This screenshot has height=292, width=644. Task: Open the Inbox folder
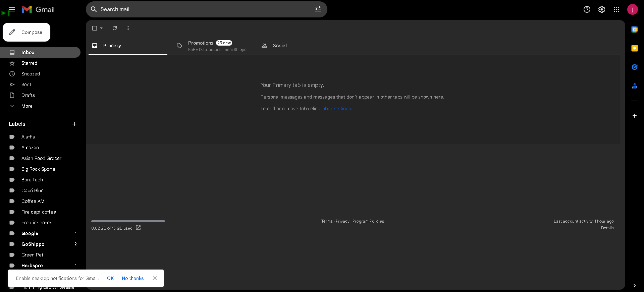click(x=40, y=52)
